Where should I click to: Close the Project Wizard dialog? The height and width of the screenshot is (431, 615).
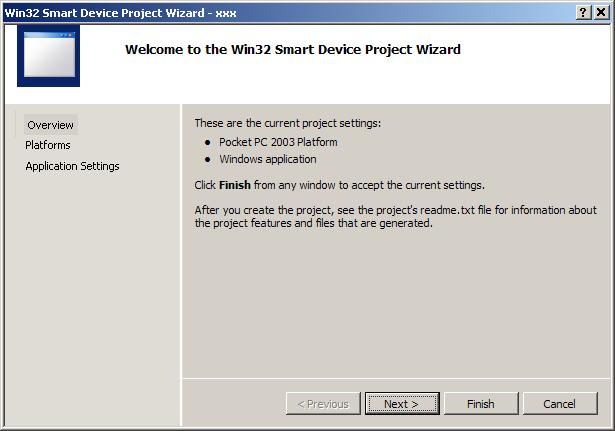point(601,12)
